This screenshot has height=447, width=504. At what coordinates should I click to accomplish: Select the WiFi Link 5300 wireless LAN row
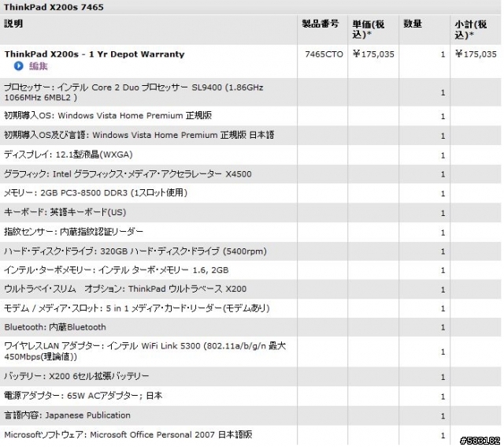tap(250, 352)
